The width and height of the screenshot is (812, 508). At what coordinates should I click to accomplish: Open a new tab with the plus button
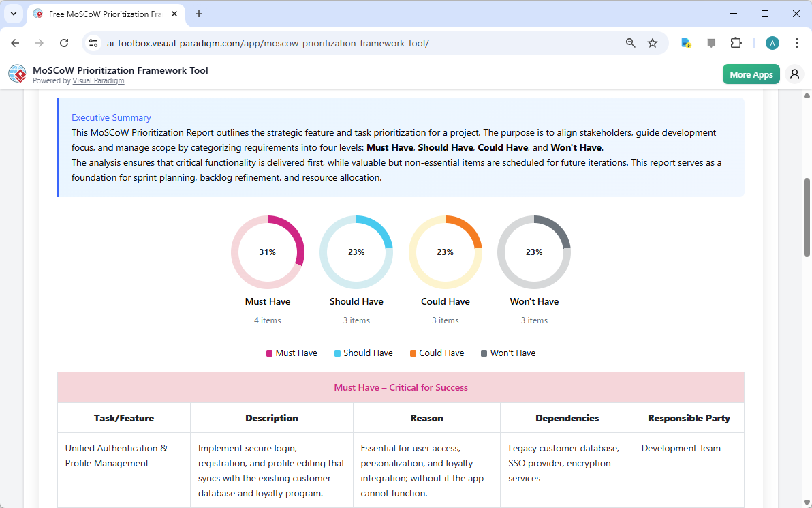(198, 14)
